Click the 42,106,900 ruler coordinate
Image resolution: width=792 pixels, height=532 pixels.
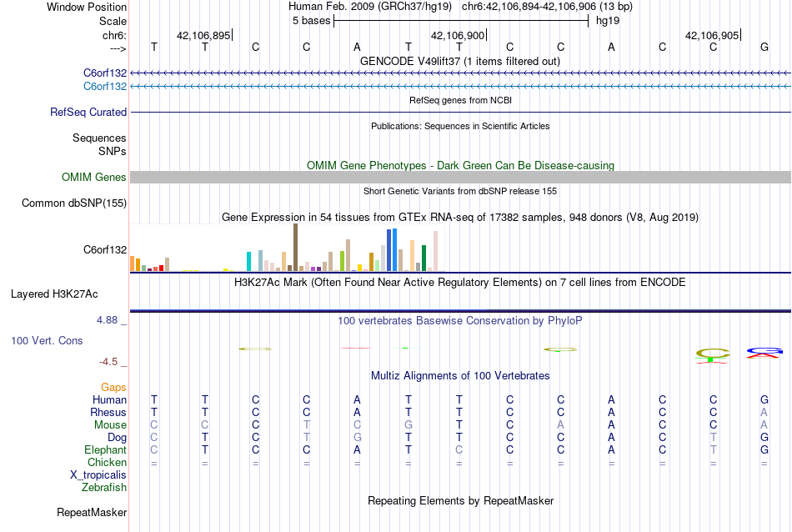458,35
